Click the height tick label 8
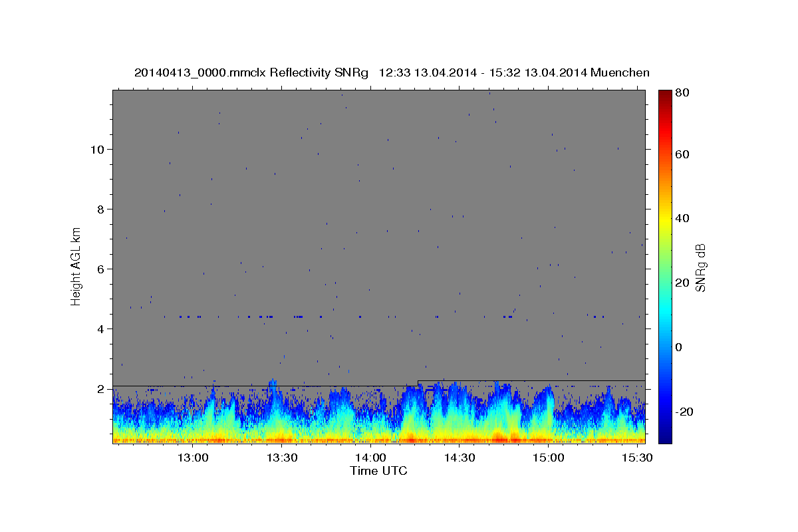Image resolution: width=798 pixels, height=532 pixels. click(101, 209)
